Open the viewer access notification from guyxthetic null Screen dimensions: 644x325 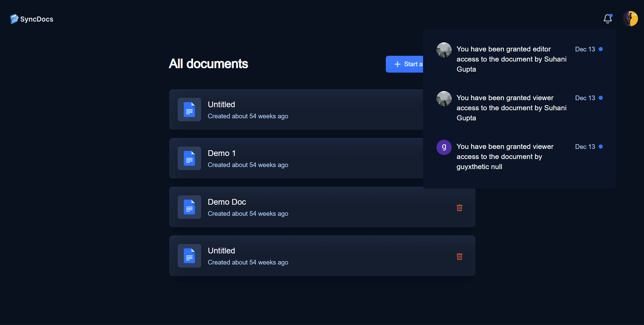(x=519, y=157)
